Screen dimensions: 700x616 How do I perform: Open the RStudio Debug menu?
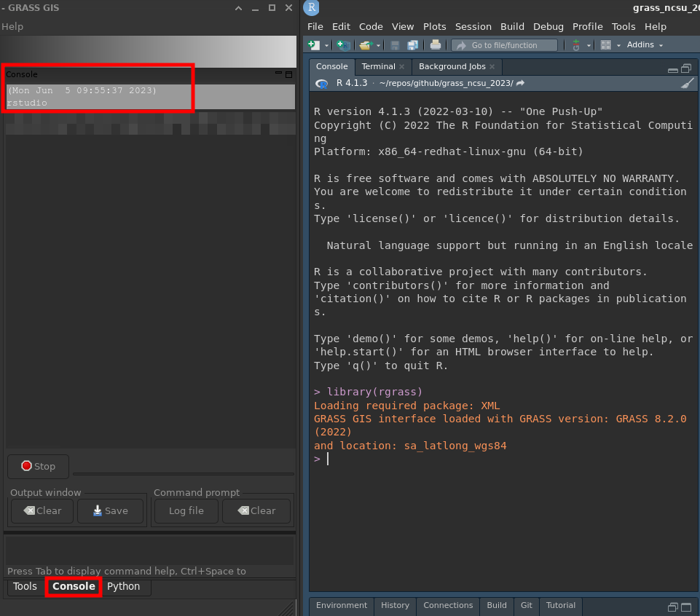(548, 27)
